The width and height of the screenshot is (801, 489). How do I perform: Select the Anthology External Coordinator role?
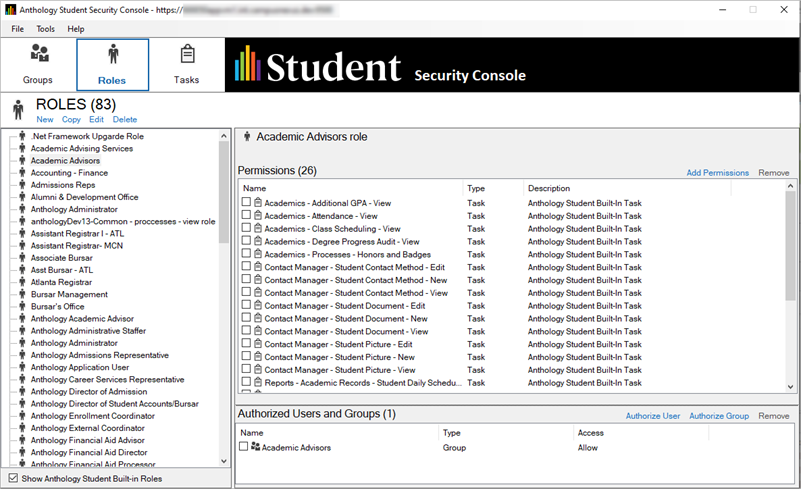coord(87,428)
